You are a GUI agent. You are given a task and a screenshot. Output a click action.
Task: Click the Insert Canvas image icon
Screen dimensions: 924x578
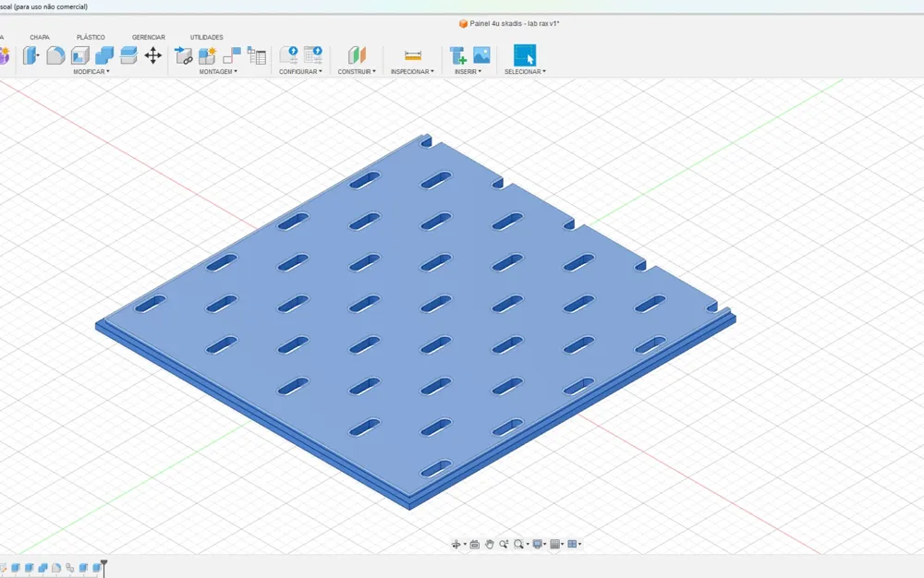pyautogui.click(x=481, y=55)
